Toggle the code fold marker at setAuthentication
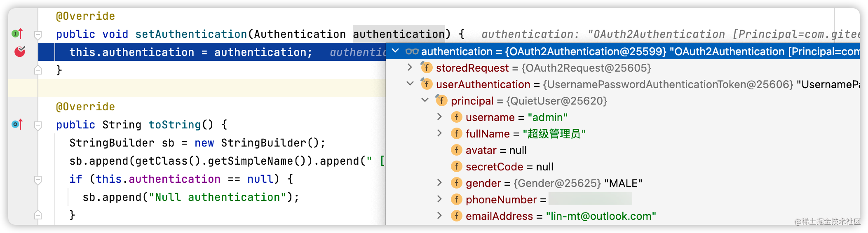868x233 pixels. point(38,35)
